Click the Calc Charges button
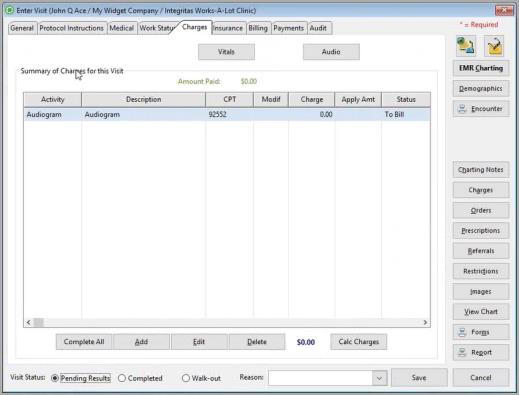 click(x=359, y=342)
